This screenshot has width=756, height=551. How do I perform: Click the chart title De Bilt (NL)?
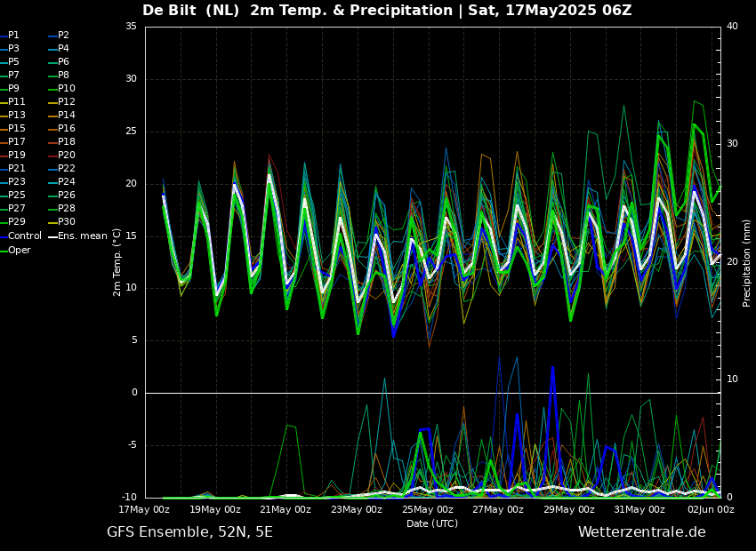click(x=192, y=11)
